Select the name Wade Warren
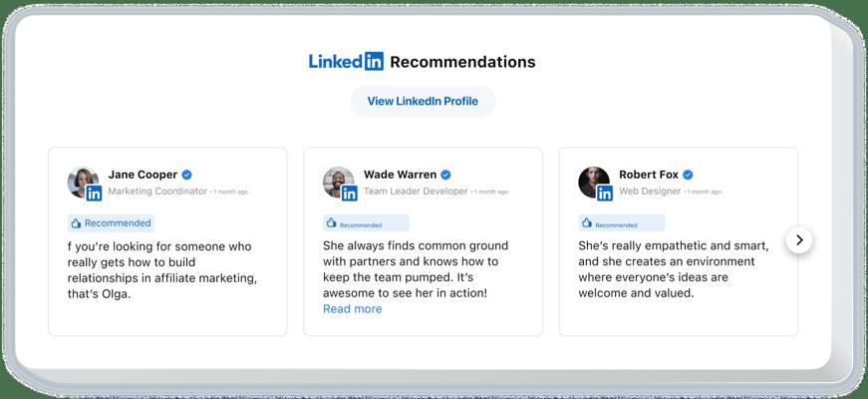 pyautogui.click(x=400, y=175)
